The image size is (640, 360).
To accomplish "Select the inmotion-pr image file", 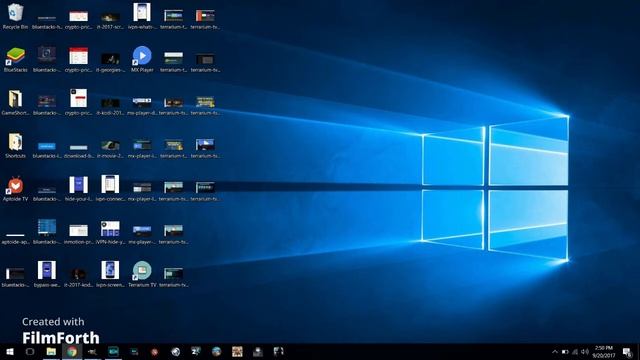I will tap(78, 234).
